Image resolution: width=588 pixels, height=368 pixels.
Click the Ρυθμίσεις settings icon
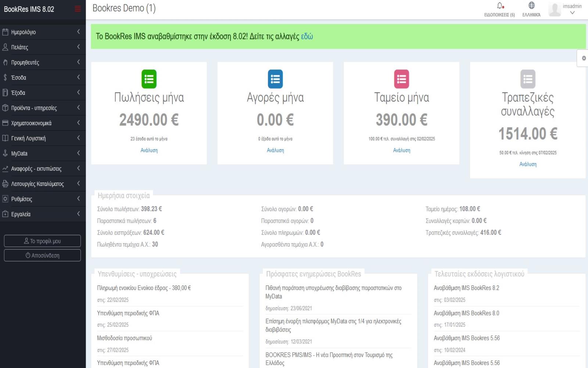(5, 199)
